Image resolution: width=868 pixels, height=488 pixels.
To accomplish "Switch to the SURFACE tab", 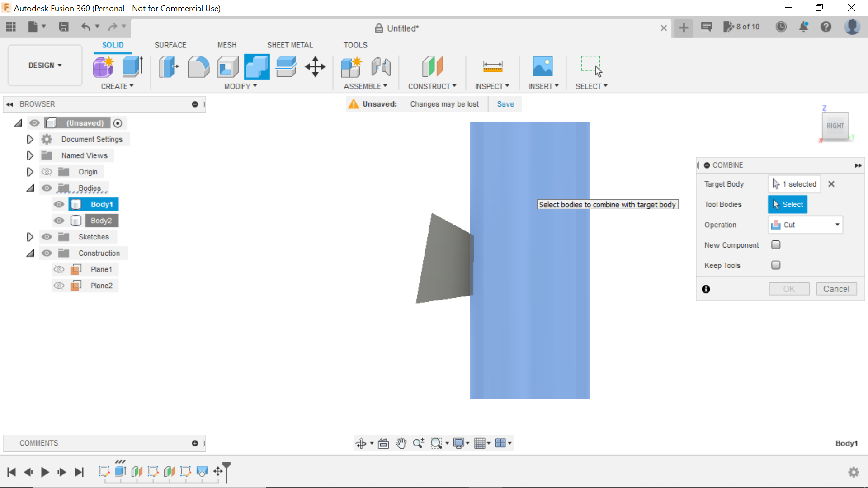I will point(170,45).
